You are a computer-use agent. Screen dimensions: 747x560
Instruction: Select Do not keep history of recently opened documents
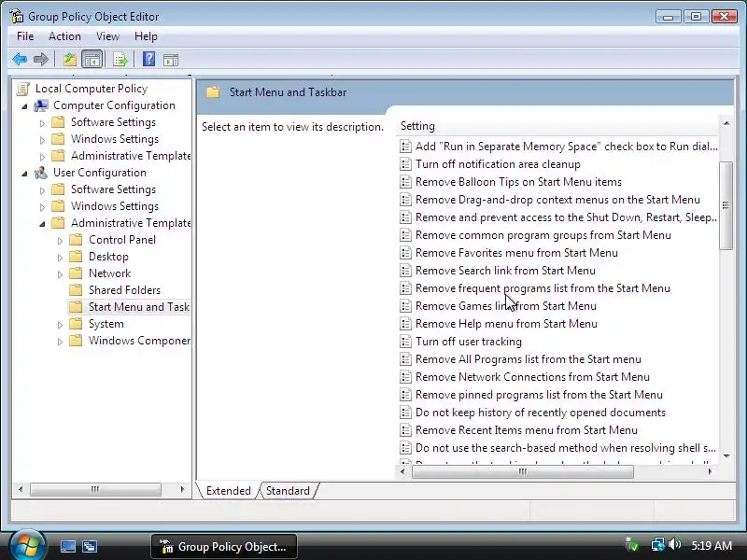(x=541, y=413)
